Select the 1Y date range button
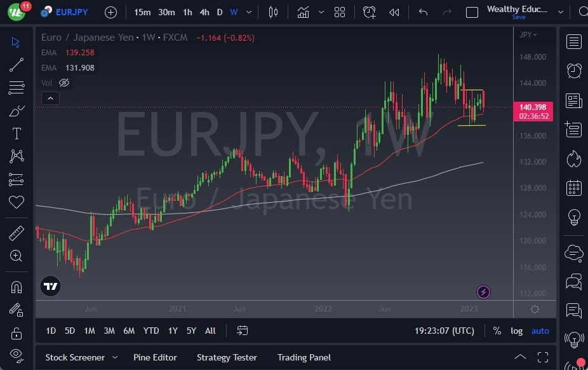Viewport: 588px width, 370px height. (x=171, y=331)
